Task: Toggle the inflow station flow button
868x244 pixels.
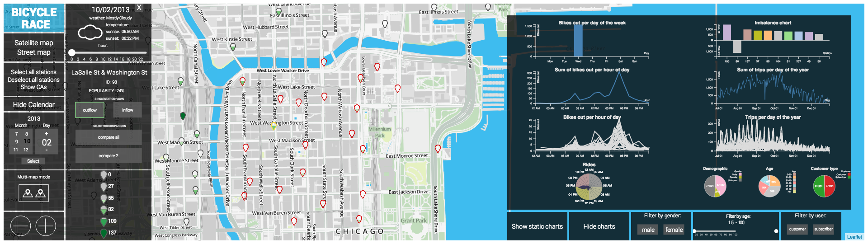Action: tap(127, 110)
